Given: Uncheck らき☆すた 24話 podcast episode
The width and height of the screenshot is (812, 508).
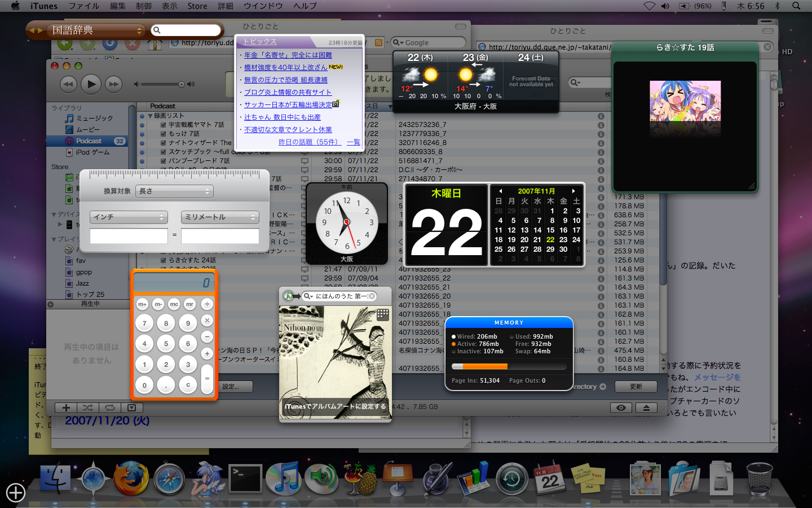Looking at the screenshot, I should pos(163,260).
